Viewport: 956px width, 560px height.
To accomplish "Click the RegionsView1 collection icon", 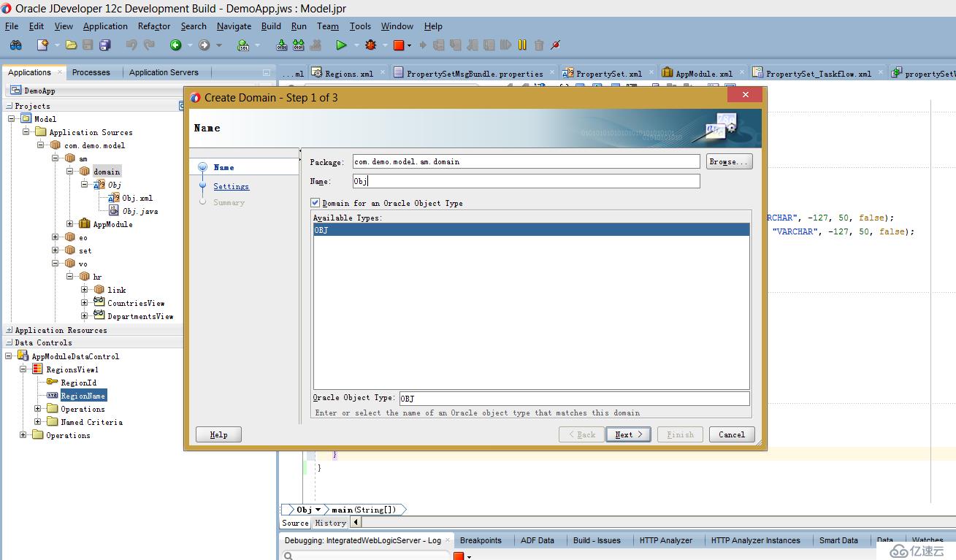I will 38,369.
